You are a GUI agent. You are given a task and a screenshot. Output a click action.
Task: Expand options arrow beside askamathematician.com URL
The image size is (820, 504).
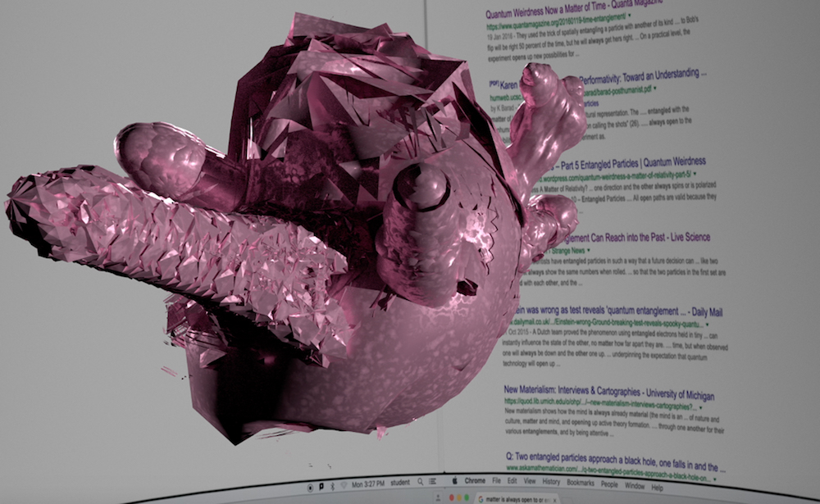coord(715,479)
